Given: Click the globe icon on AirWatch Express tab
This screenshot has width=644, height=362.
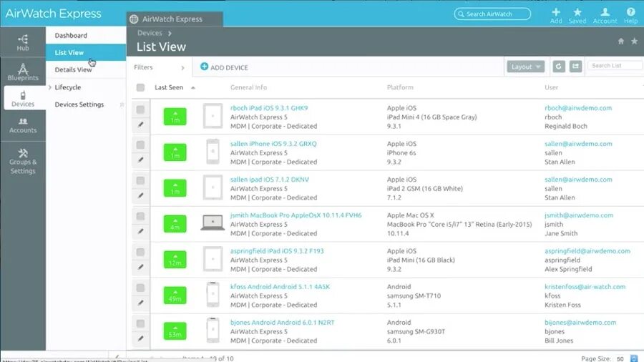Looking at the screenshot, I should tap(134, 19).
